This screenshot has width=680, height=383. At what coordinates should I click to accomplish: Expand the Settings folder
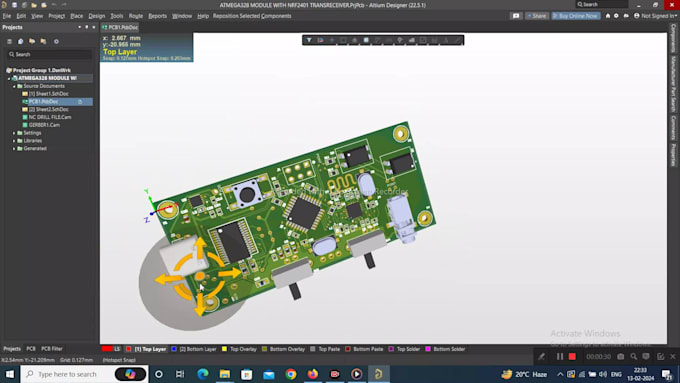pyautogui.click(x=14, y=133)
